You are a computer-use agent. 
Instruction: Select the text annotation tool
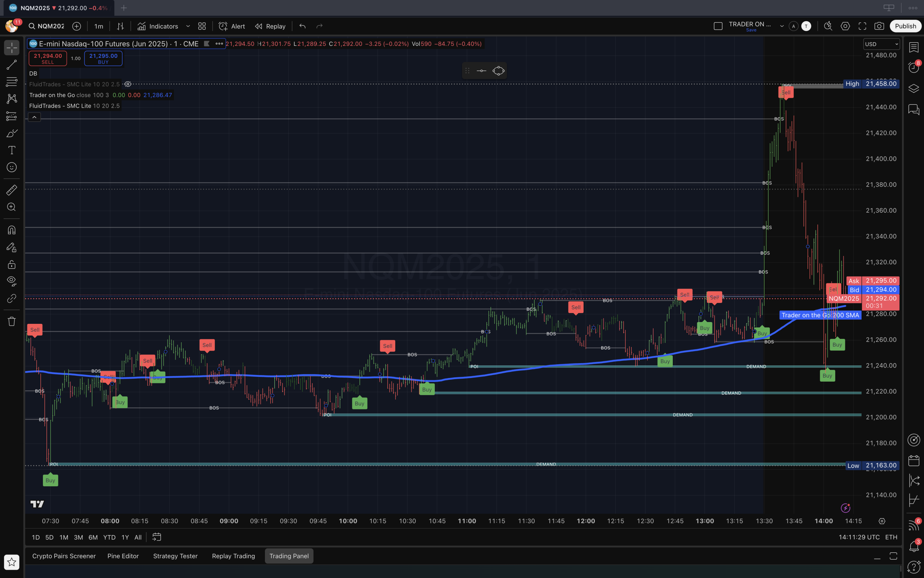12,150
